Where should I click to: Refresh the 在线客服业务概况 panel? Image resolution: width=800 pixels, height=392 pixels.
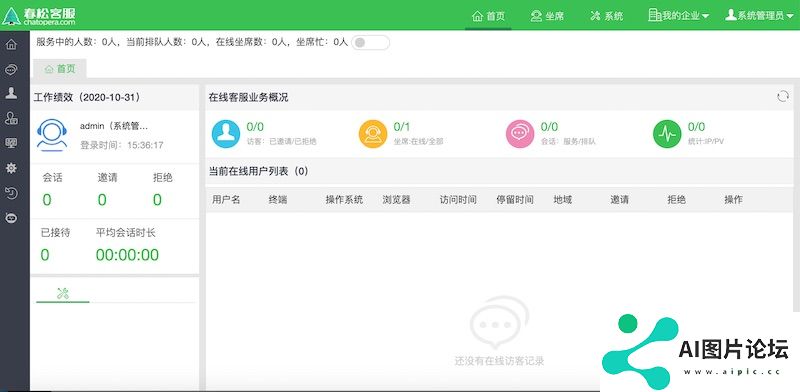(783, 96)
